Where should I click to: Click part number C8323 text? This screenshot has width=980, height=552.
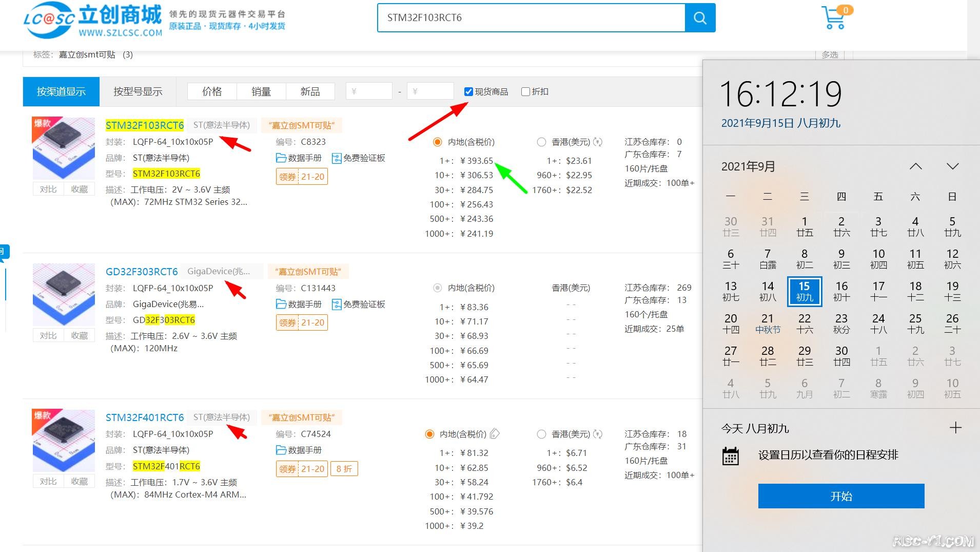[313, 142]
